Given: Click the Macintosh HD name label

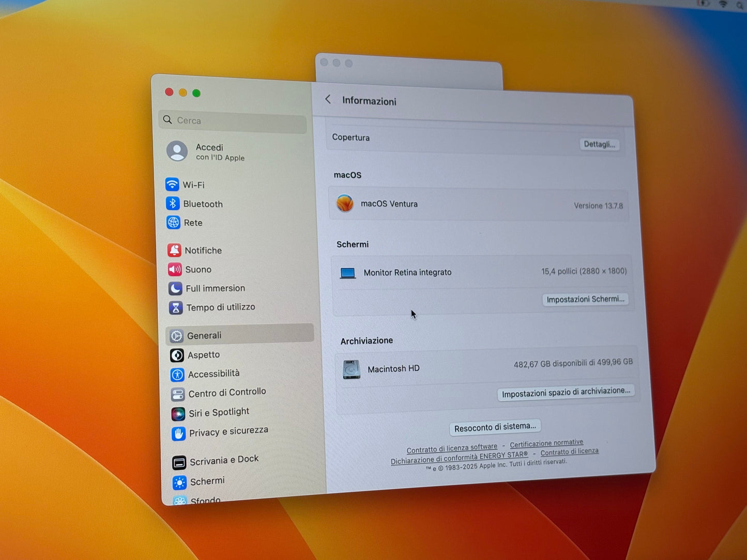Looking at the screenshot, I should click(393, 369).
